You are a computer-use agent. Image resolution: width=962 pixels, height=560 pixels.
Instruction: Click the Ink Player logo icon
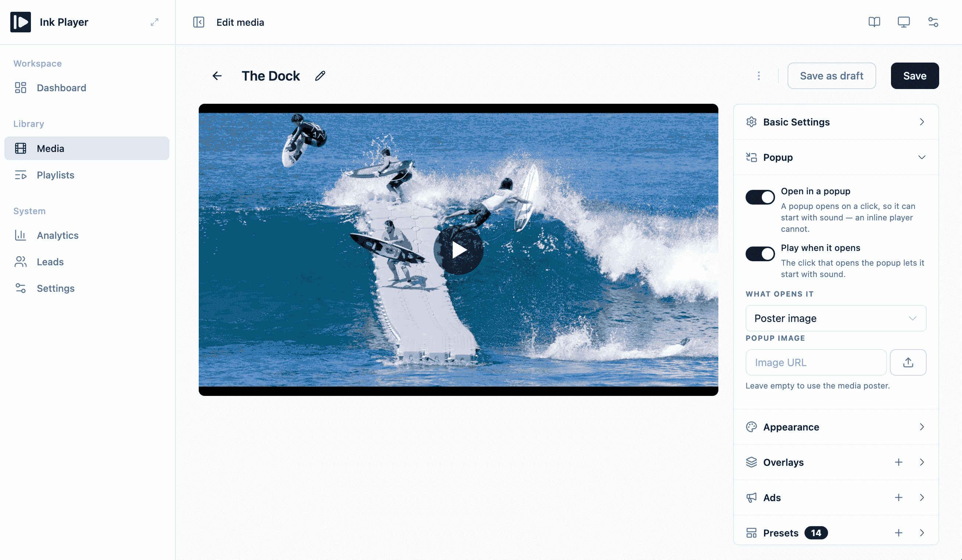point(21,22)
